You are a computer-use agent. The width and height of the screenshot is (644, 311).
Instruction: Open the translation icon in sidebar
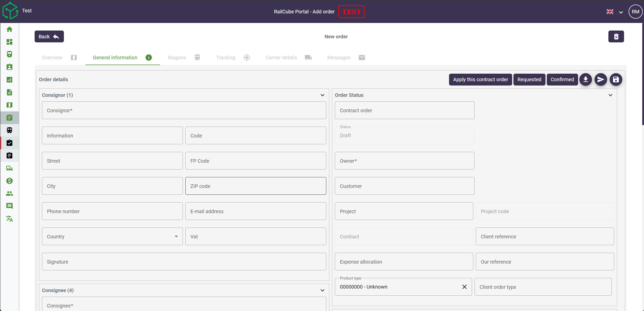[x=9, y=219]
